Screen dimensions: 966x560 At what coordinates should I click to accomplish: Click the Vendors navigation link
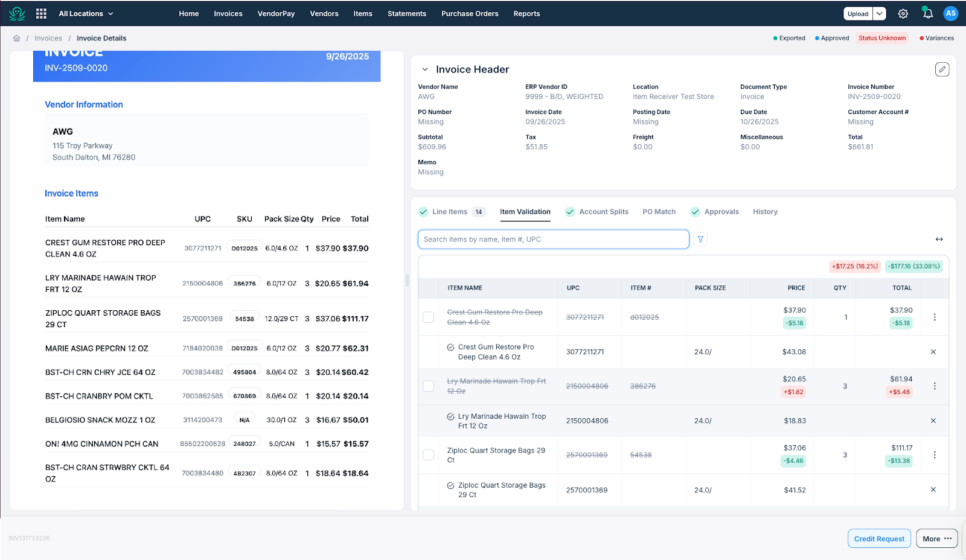coord(324,13)
